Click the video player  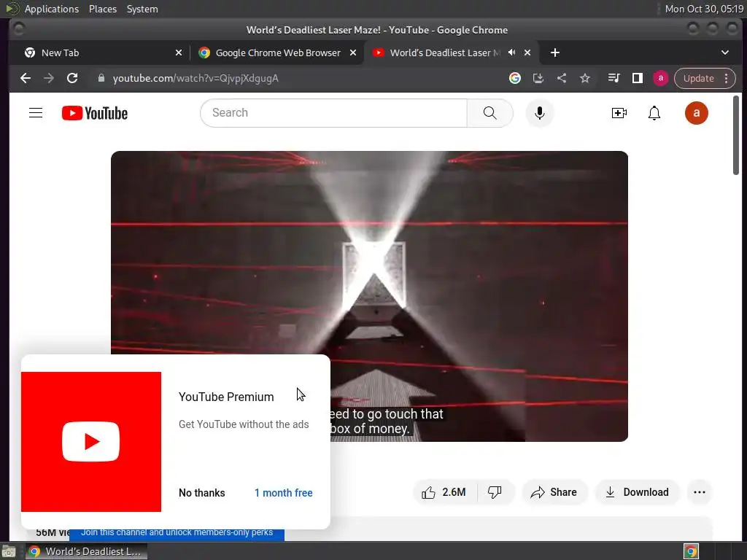pos(369,296)
